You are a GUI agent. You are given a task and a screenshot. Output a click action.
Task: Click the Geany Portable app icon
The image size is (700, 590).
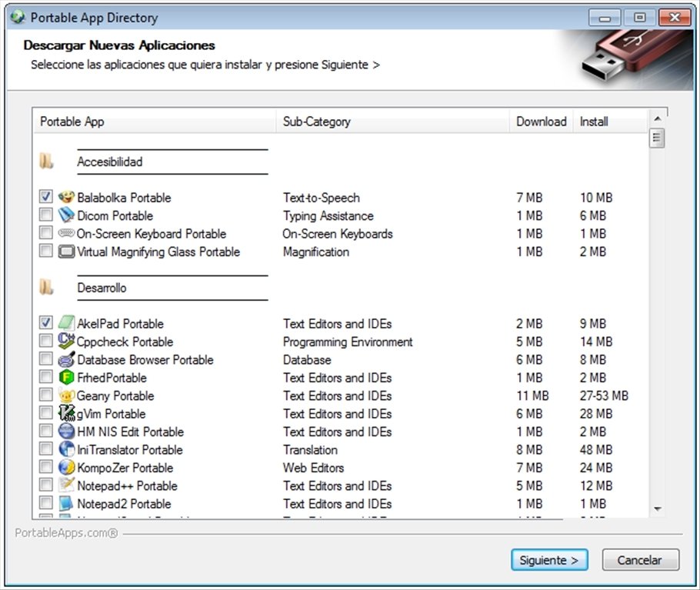[x=66, y=395]
